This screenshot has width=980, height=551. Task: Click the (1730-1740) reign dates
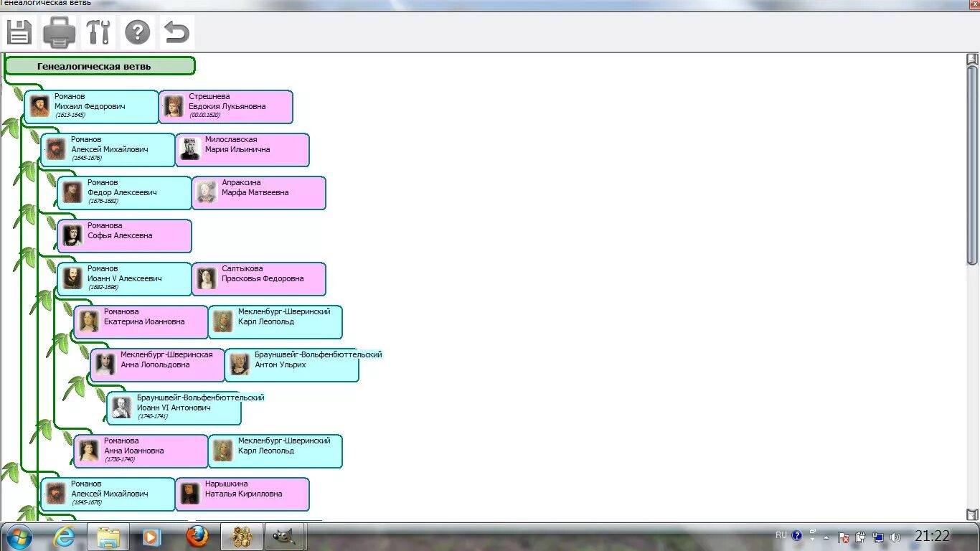(120, 459)
